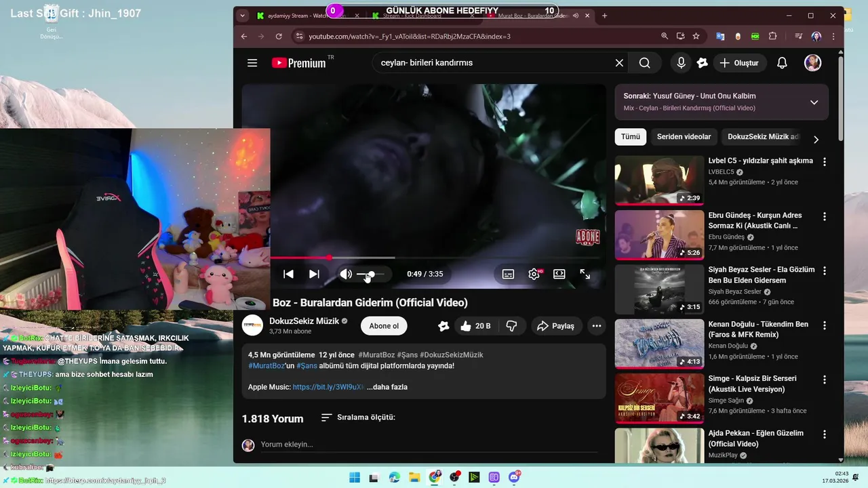Show more filter chips with right arrow
Image resolution: width=868 pixels, height=488 pixels.
coord(816,140)
